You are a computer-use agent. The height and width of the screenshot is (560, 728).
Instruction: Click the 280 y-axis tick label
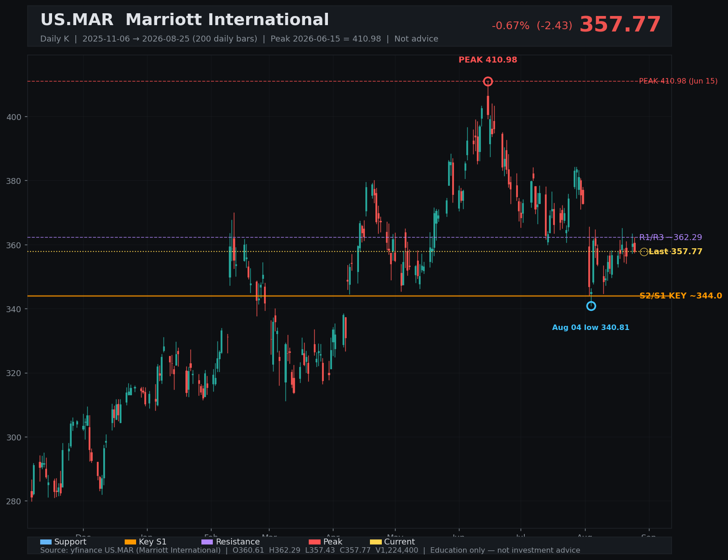click(x=14, y=501)
